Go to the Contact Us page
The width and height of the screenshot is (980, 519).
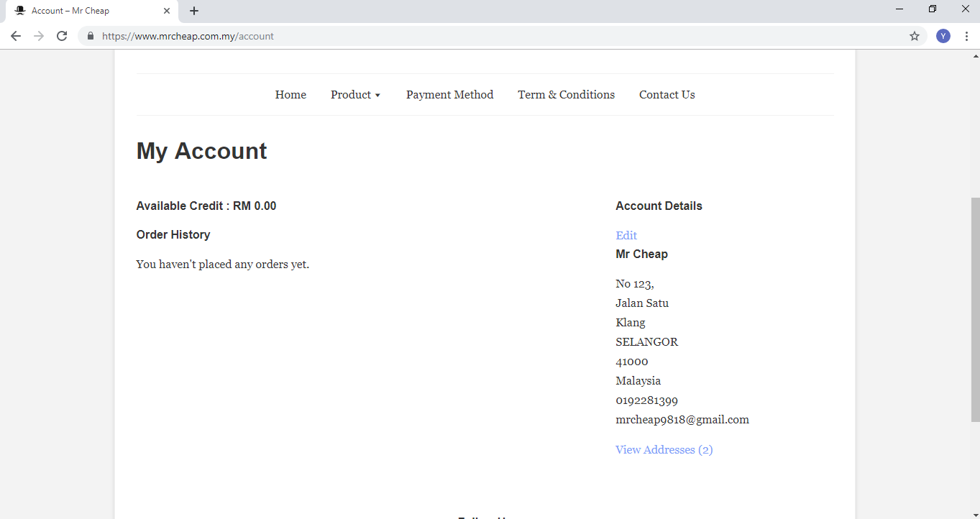click(667, 95)
